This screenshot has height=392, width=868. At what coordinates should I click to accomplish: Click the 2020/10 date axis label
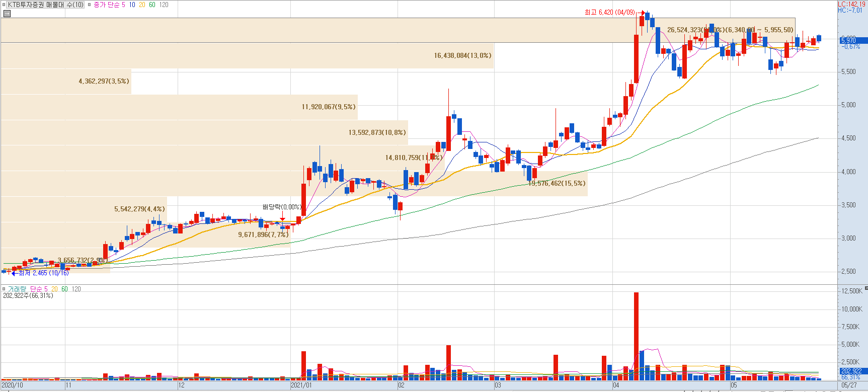(12, 385)
